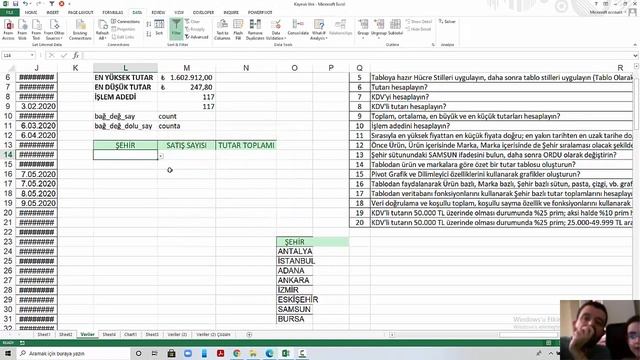Screen dimensions: 640x360
Task: Click the Ungroup outline button
Action: click(378, 29)
